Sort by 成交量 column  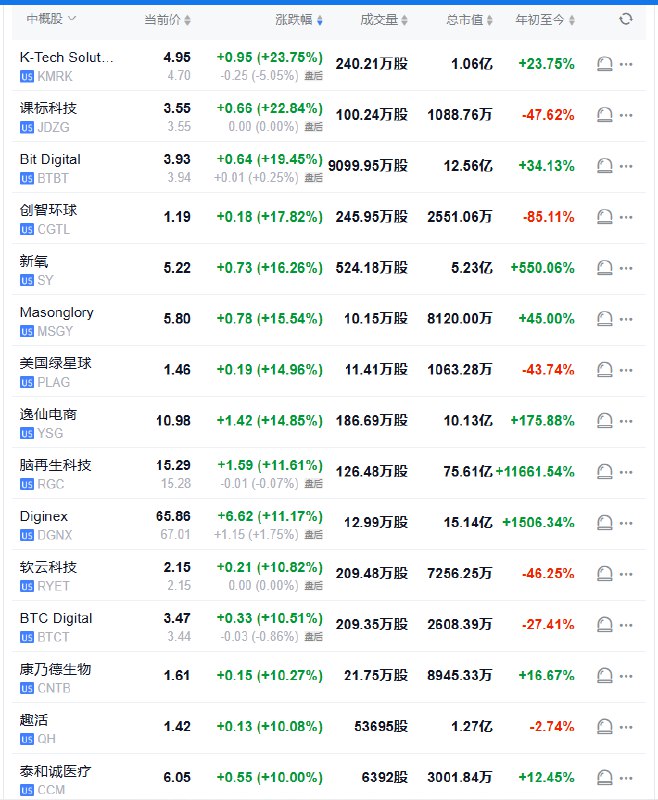(x=384, y=20)
